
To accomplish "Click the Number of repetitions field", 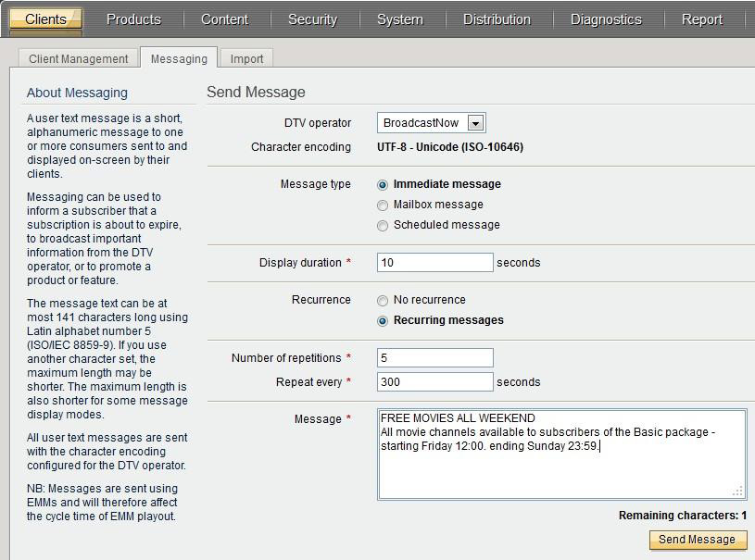I will [x=434, y=358].
